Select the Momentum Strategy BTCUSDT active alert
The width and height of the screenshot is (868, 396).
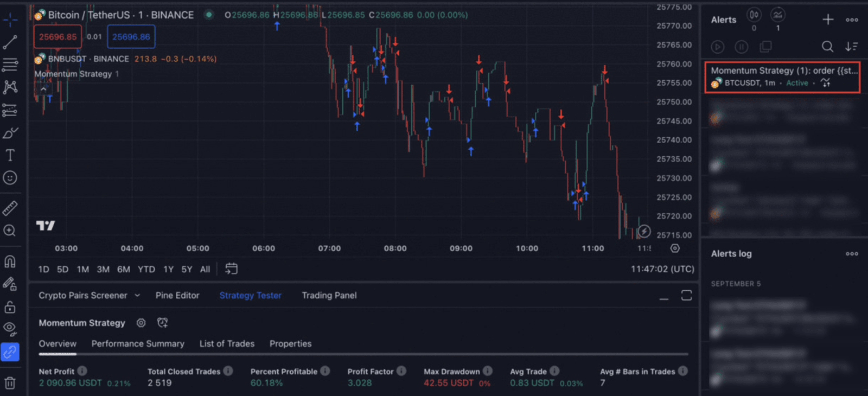click(782, 77)
